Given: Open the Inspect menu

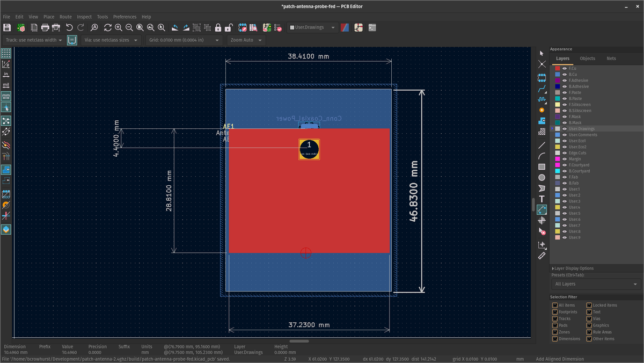Looking at the screenshot, I should click(84, 17).
